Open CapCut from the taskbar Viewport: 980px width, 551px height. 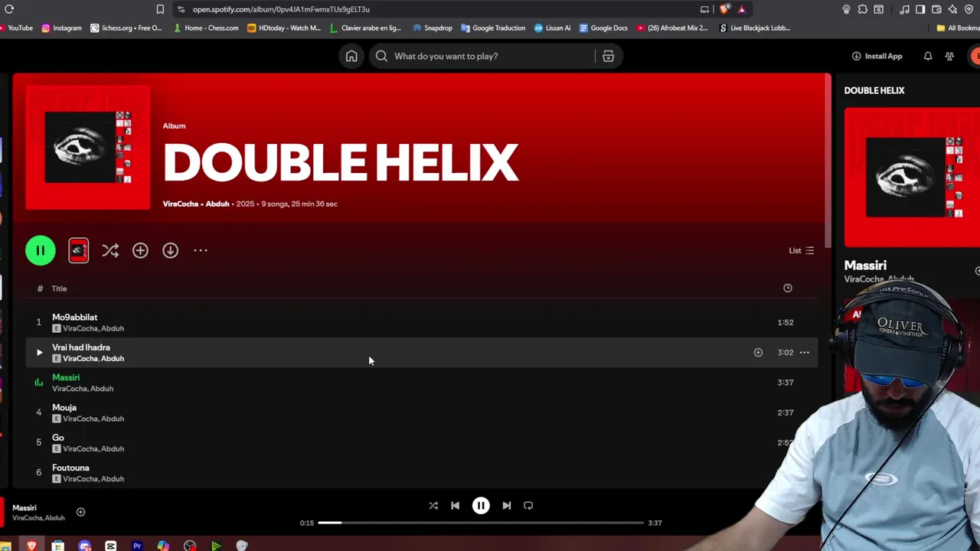pos(111,546)
